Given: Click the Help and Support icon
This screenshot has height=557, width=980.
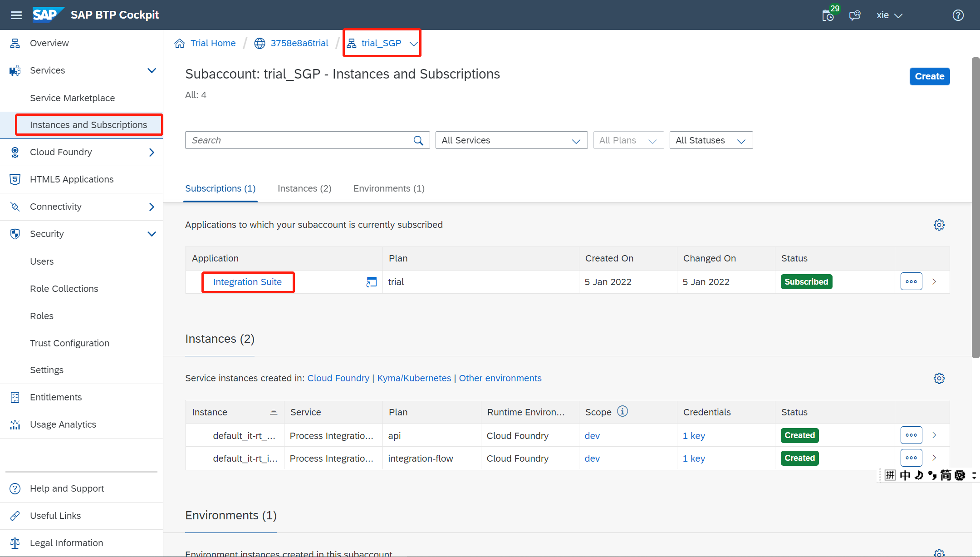Looking at the screenshot, I should (x=15, y=488).
